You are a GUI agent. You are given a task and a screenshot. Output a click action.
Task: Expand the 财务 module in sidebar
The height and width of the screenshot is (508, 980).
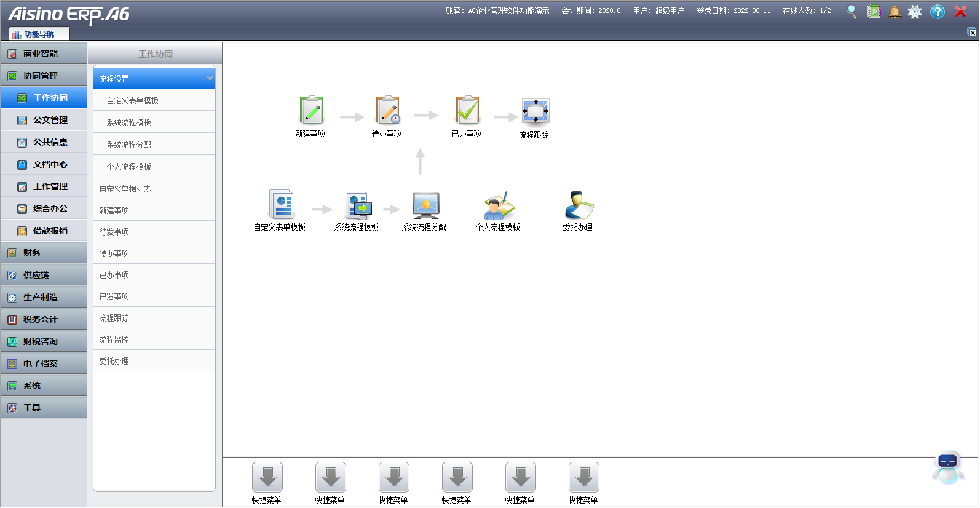click(x=44, y=253)
